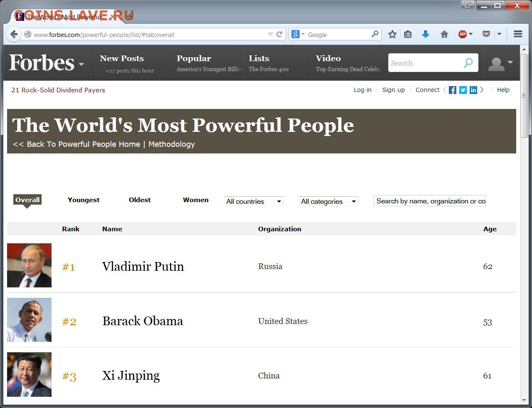The height and width of the screenshot is (408, 532).
Task: Sort by the Rank column header
Action: tap(71, 229)
